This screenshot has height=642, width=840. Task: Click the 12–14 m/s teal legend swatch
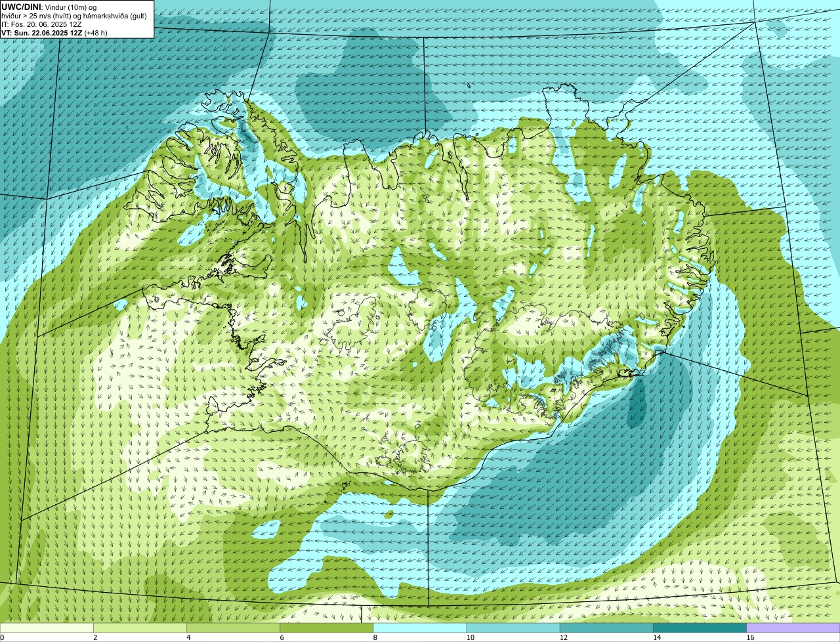click(x=606, y=628)
